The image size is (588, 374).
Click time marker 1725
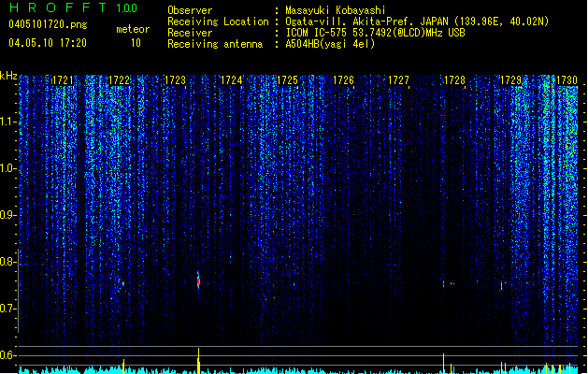pyautogui.click(x=287, y=80)
